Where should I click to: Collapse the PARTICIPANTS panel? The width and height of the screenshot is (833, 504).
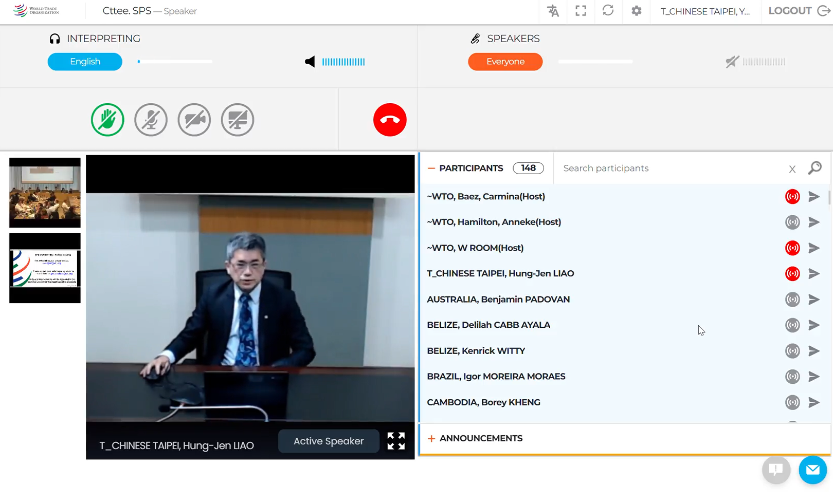[431, 168]
